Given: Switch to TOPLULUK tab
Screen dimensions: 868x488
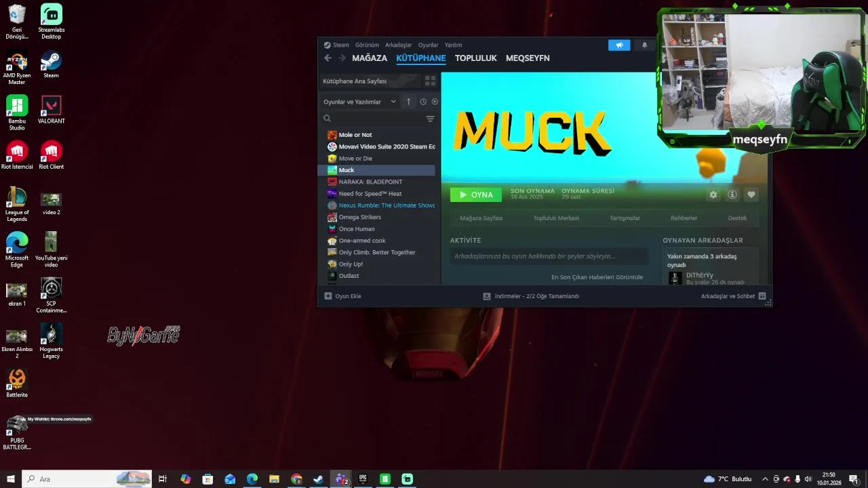Looking at the screenshot, I should pyautogui.click(x=476, y=58).
